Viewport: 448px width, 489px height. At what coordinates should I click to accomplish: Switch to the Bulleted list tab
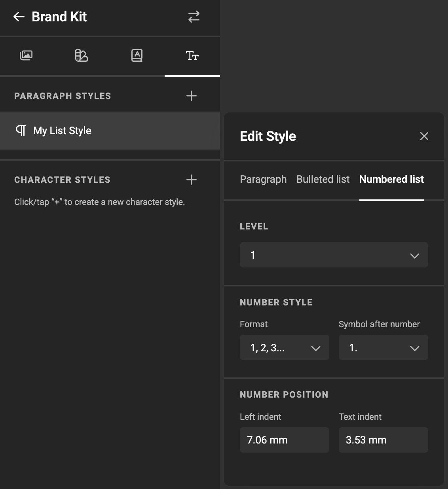[323, 179]
